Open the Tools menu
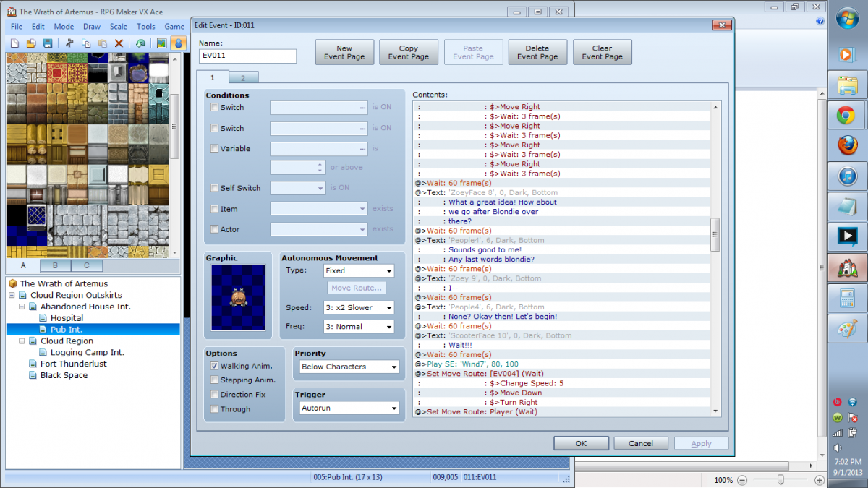Screen dimensions: 868x488 point(146,27)
